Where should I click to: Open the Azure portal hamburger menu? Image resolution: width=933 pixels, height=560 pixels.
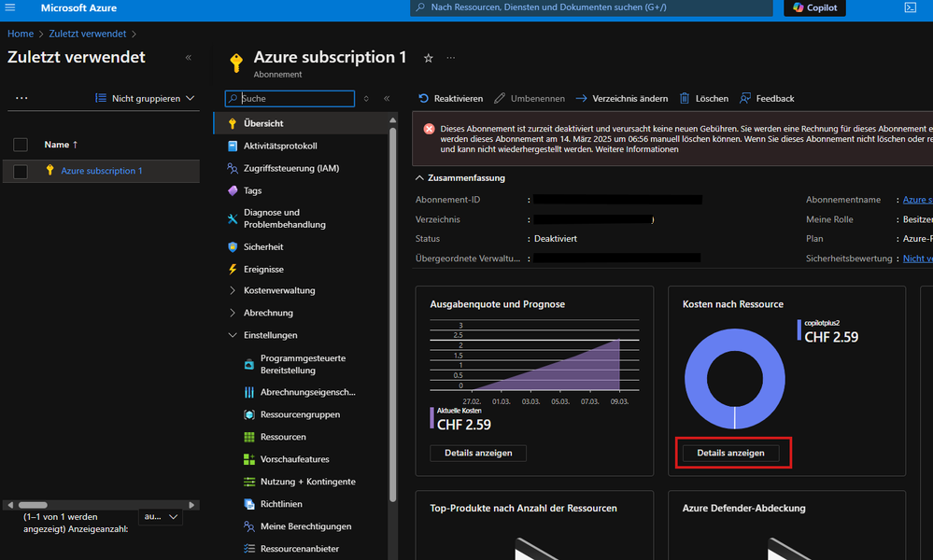click(10, 7)
